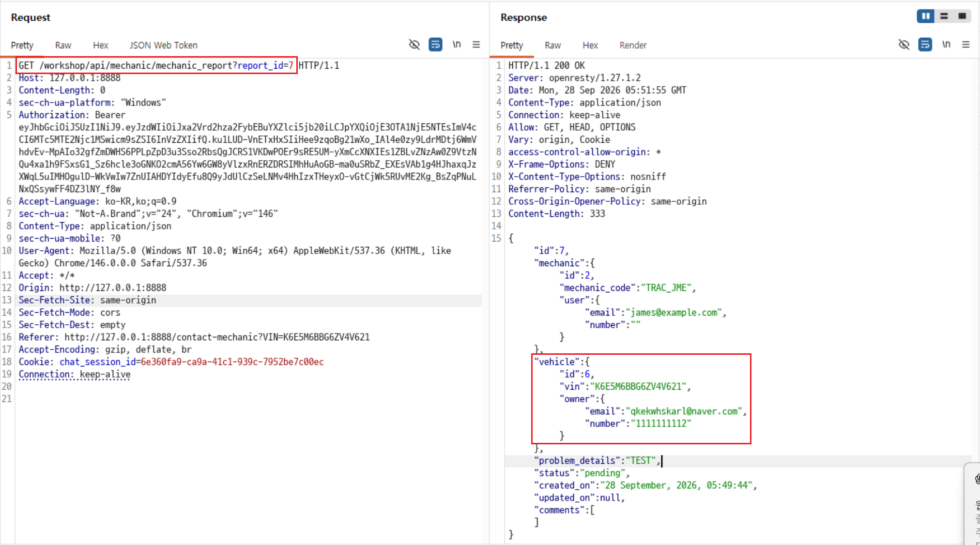Screen dimensions: 980x545
Task: Select the combined tabbed layout icon
Action: [x=962, y=16]
